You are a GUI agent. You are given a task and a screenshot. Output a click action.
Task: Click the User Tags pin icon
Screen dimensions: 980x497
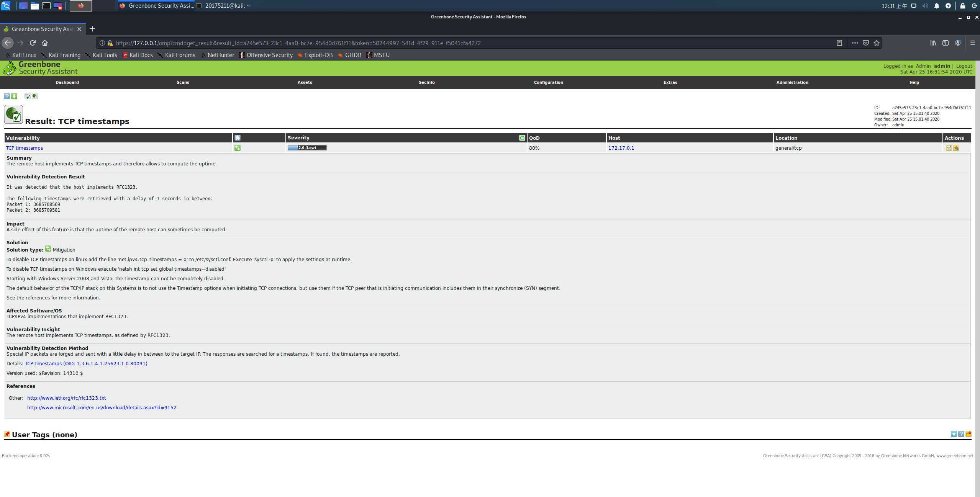pos(7,434)
